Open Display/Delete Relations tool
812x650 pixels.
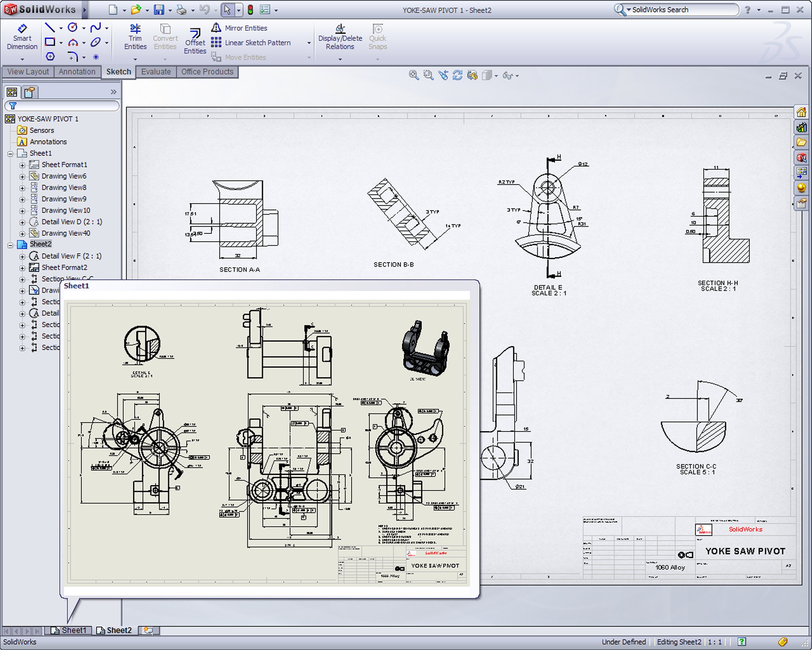pos(340,37)
